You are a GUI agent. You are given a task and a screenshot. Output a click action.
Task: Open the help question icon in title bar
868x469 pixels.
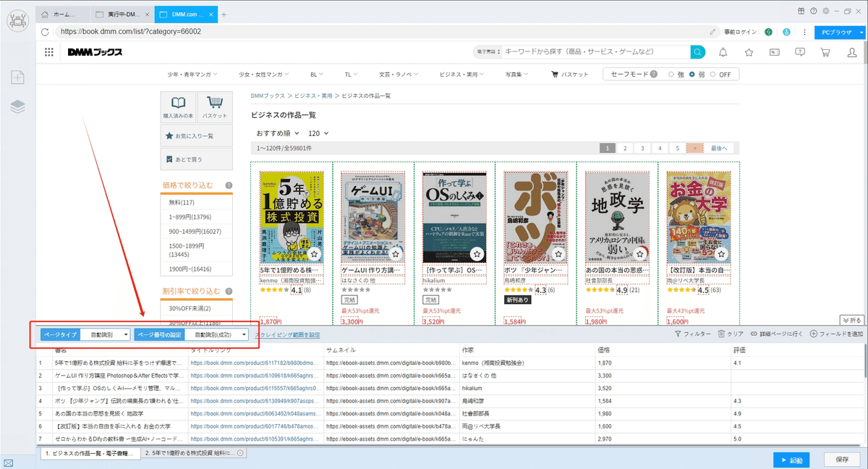(814, 12)
